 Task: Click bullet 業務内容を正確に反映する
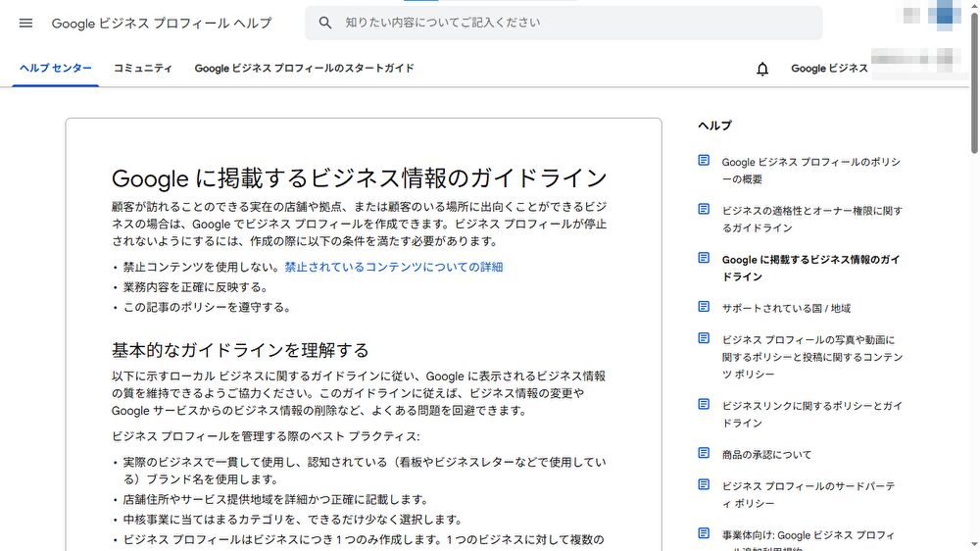click(195, 287)
